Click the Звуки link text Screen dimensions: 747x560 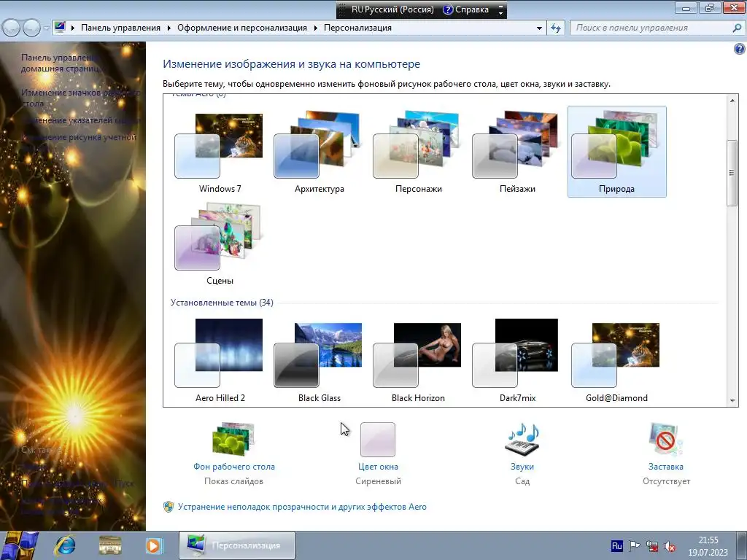coord(522,467)
